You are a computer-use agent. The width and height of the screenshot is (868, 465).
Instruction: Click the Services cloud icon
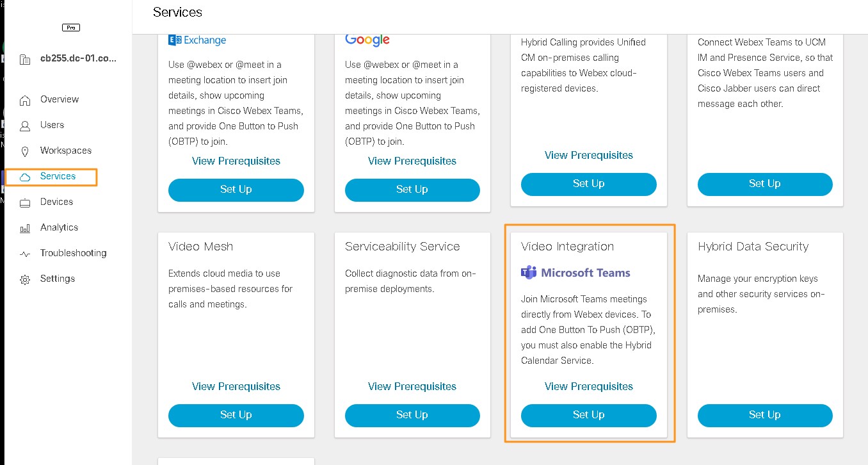pyautogui.click(x=25, y=177)
